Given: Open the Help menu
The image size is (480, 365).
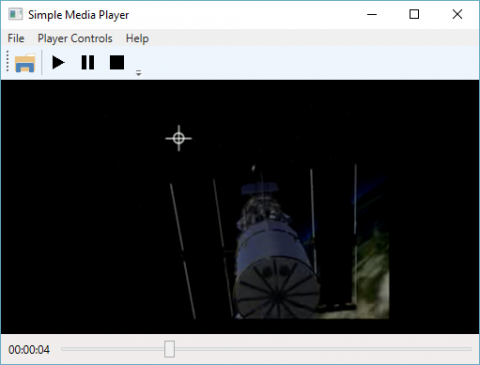Looking at the screenshot, I should 137,38.
